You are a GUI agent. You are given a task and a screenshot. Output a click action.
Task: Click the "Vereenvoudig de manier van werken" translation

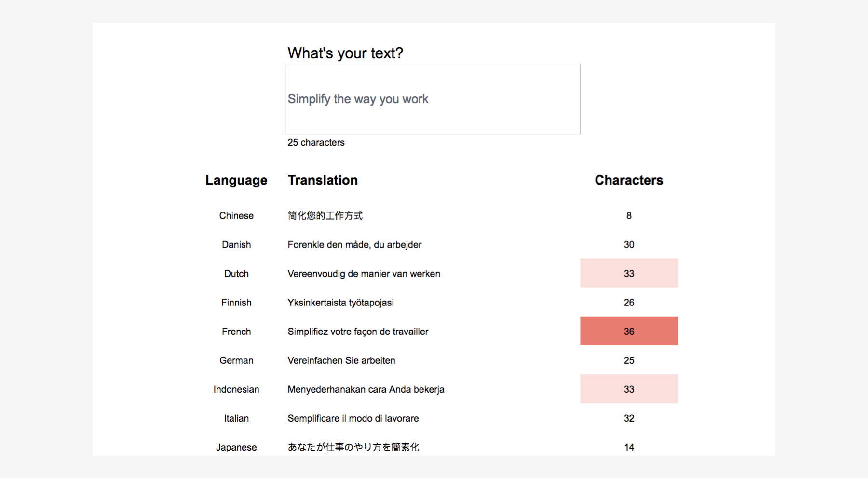pyautogui.click(x=364, y=274)
